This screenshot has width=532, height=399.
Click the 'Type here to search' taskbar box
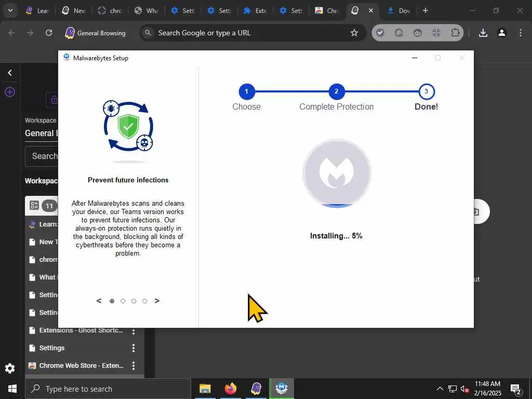click(108, 389)
